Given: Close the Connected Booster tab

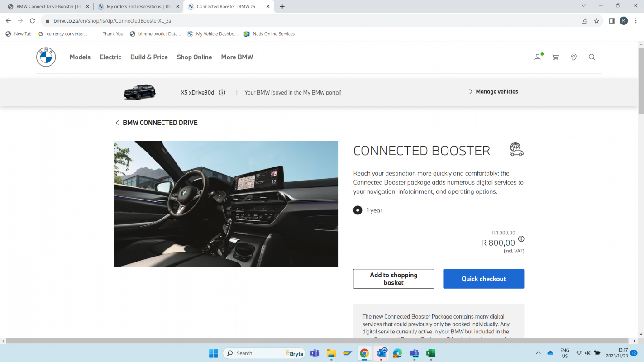Looking at the screenshot, I should tap(268, 6).
